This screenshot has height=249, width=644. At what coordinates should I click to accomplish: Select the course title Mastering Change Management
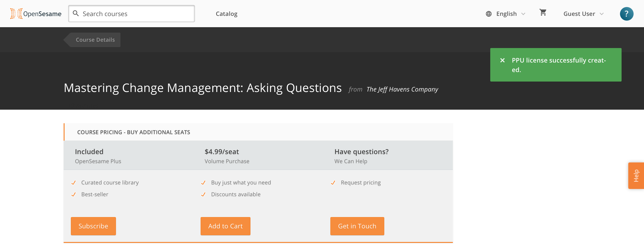pyautogui.click(x=203, y=88)
